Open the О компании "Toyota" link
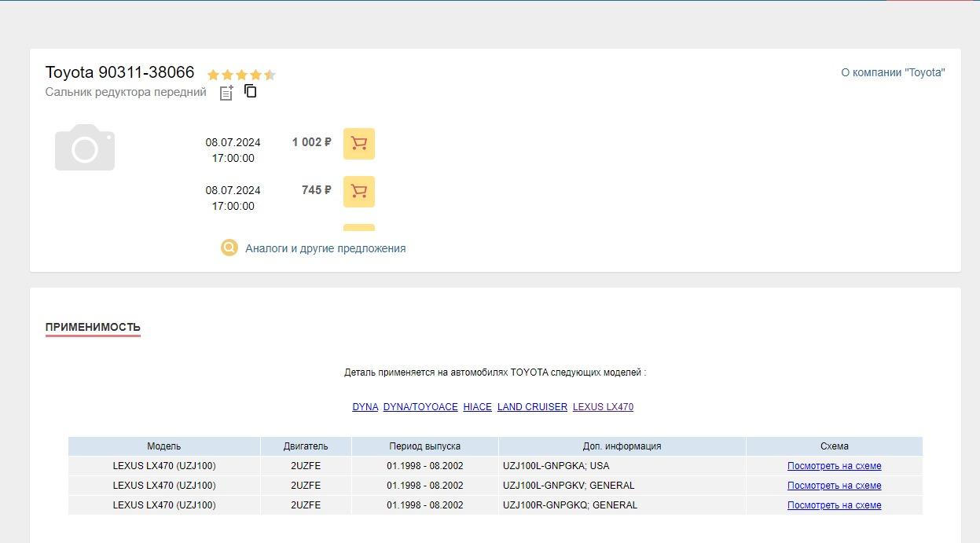The image size is (980, 543). pyautogui.click(x=893, y=72)
